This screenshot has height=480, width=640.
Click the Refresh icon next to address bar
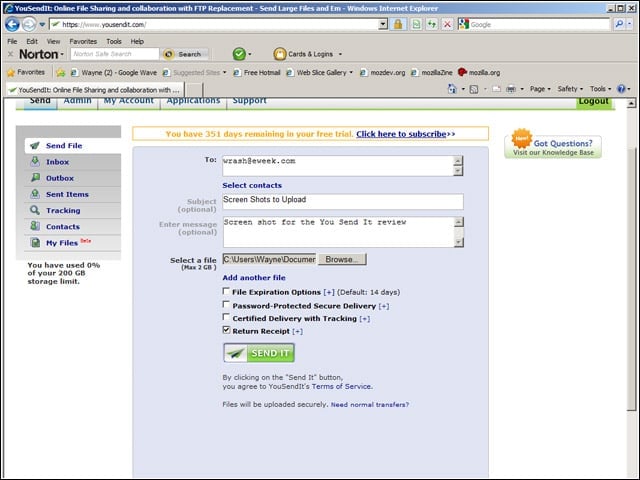[431, 24]
